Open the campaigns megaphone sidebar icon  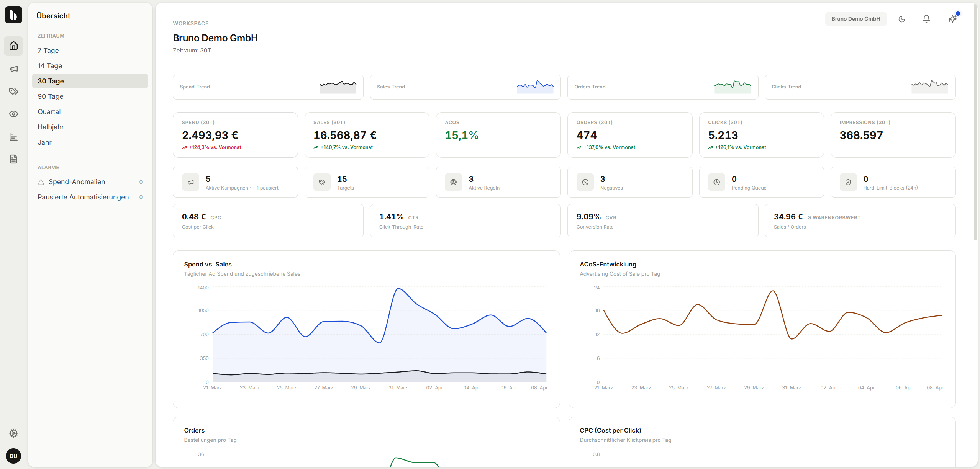[x=13, y=69]
